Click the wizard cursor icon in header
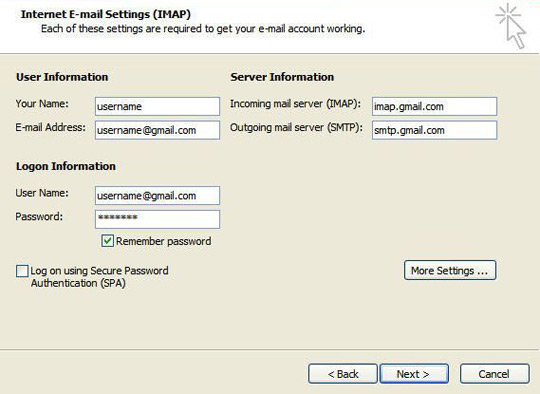 511,26
